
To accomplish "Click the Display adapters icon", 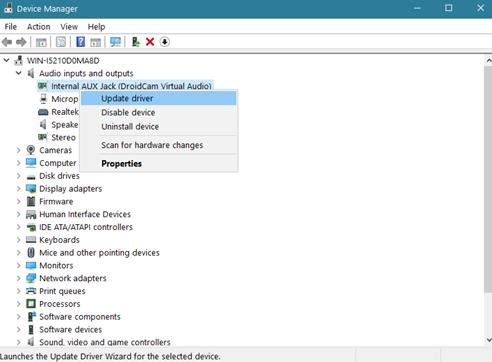I will pos(31,188).
